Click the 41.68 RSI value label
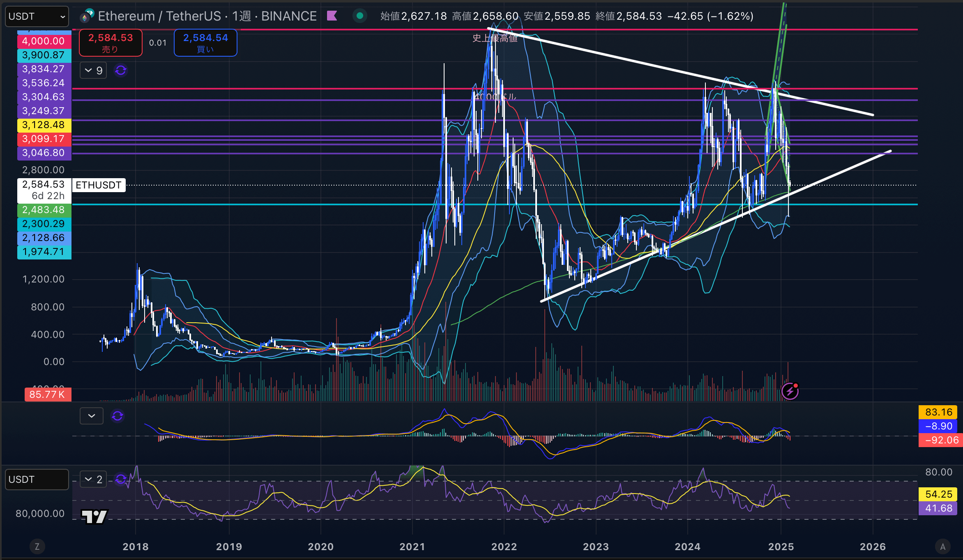 [x=938, y=508]
